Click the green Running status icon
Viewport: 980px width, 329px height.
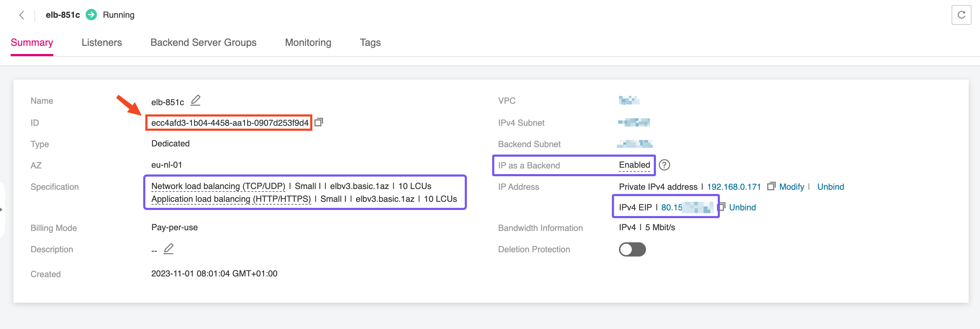91,15
